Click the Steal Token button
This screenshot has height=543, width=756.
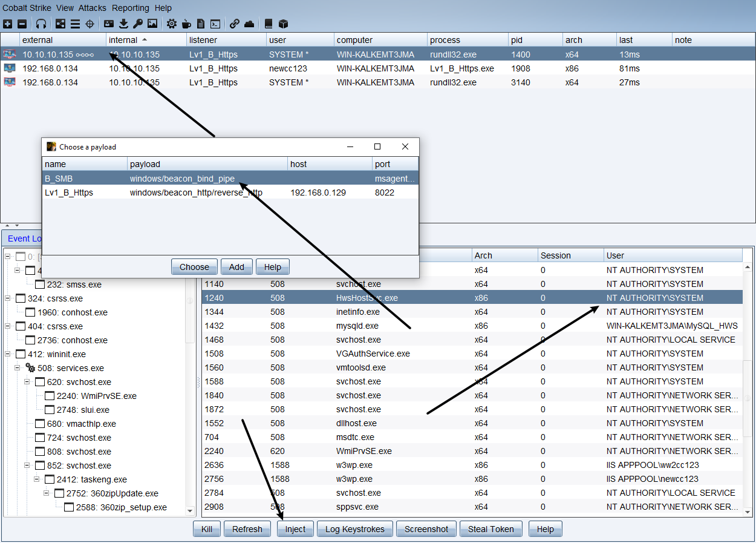coord(491,529)
